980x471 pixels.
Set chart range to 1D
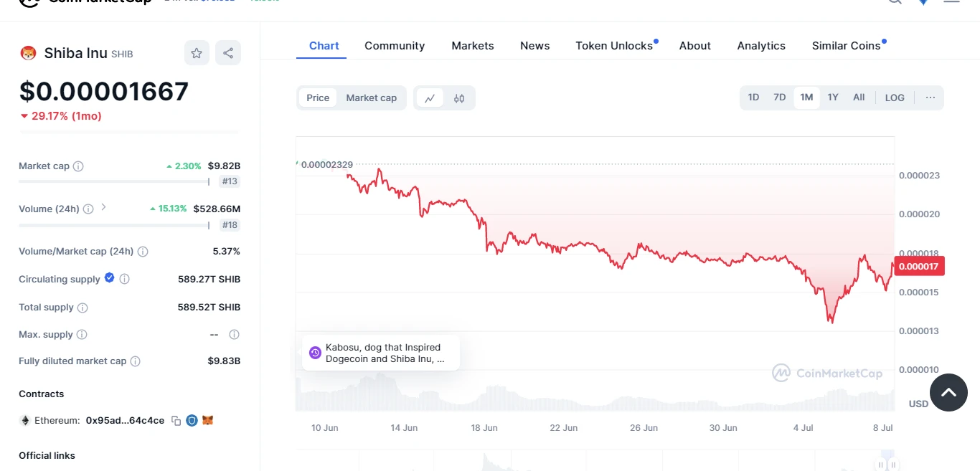pos(753,97)
